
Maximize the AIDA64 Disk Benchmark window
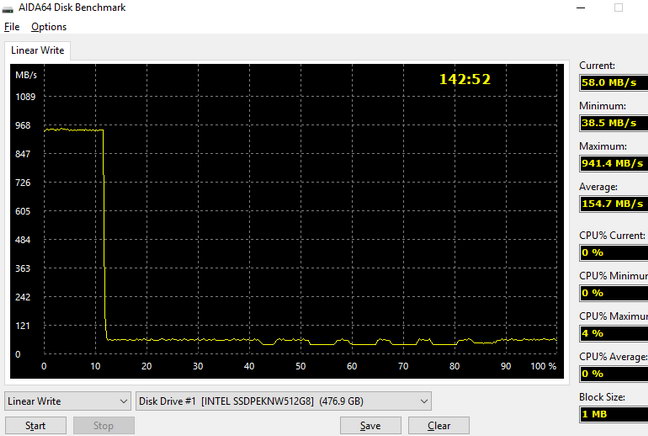click(x=618, y=8)
